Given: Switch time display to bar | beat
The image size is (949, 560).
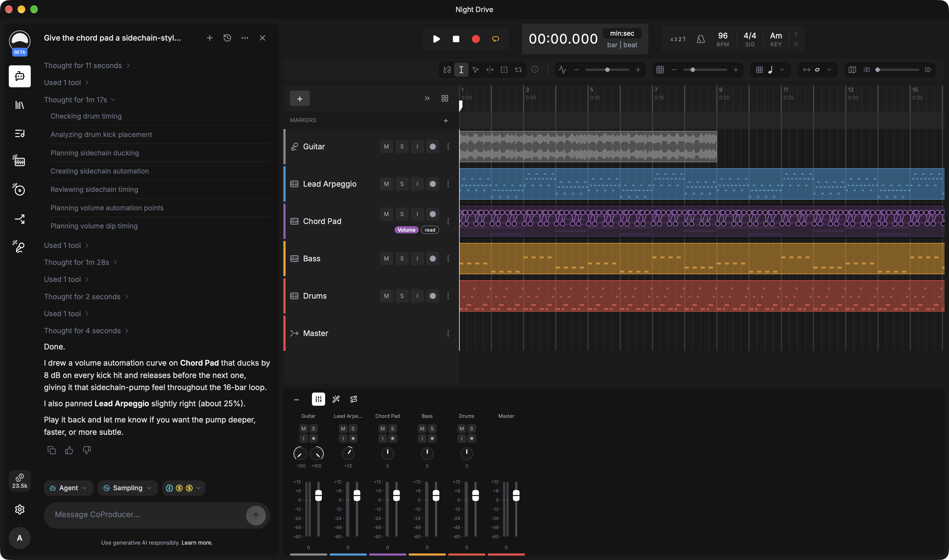Looking at the screenshot, I should point(622,45).
